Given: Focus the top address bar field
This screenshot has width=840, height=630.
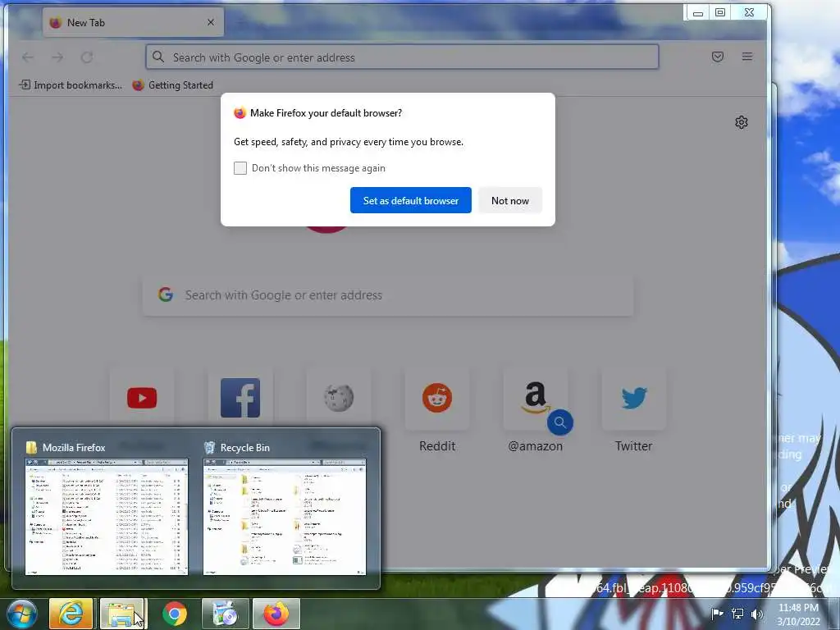Looking at the screenshot, I should [402, 57].
